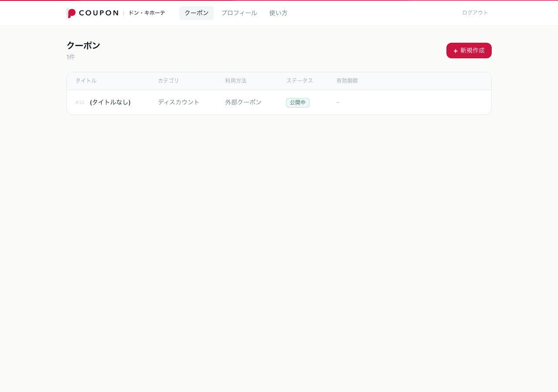Screen dimensions: 558x392
Task: Open the クーポン tab
Action: coord(197,13)
